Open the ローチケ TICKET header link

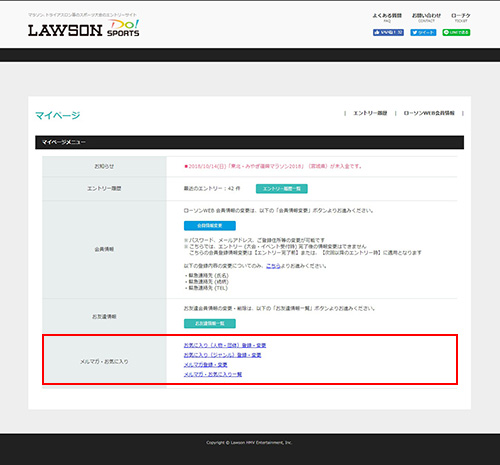(x=461, y=17)
